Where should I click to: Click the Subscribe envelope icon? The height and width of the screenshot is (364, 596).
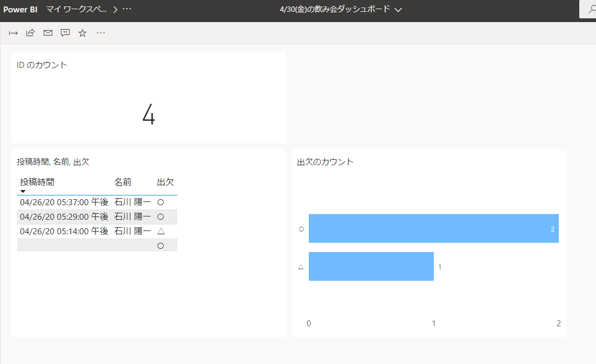(x=48, y=33)
